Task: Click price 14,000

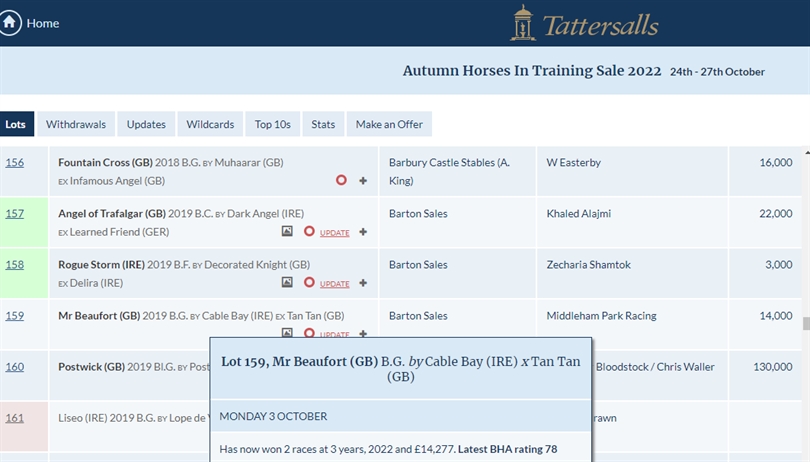Action: [x=775, y=316]
